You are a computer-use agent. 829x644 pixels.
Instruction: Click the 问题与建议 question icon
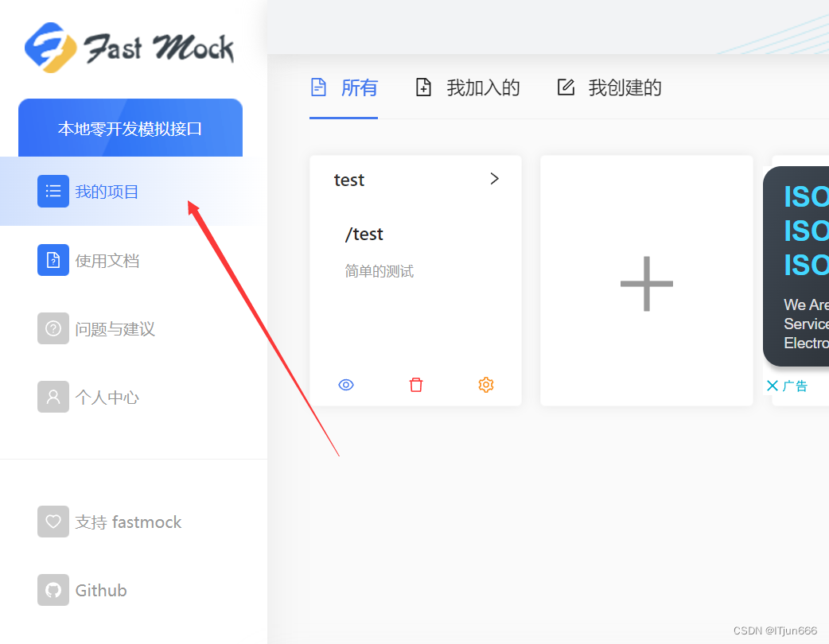53,328
